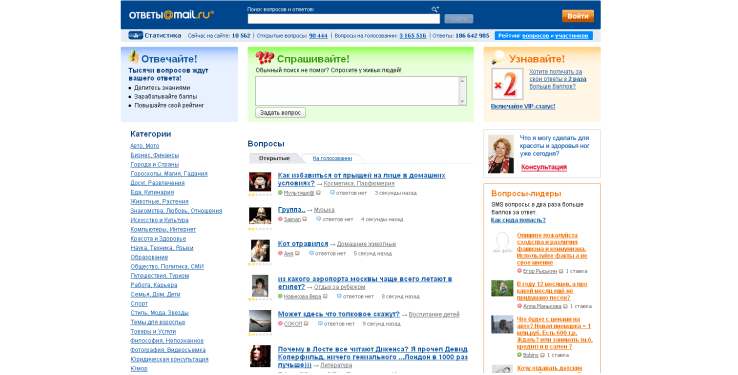Focus the top search input field
Viewport: 738px width, 375px height.
(344, 19)
